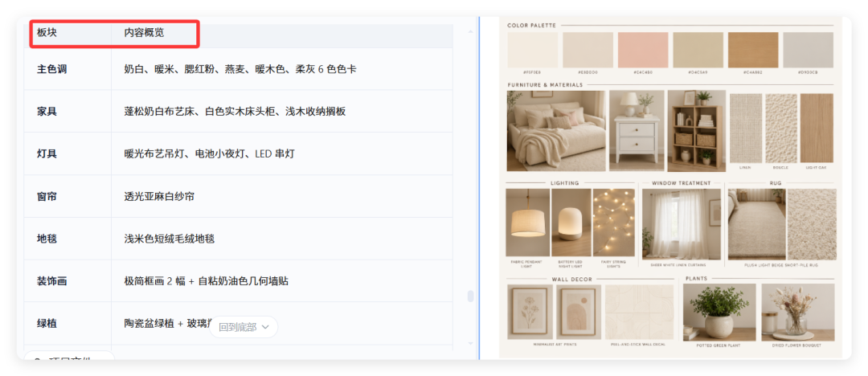Click the 窗帘 row label
Viewport: 868px width, 376px height.
(47, 196)
